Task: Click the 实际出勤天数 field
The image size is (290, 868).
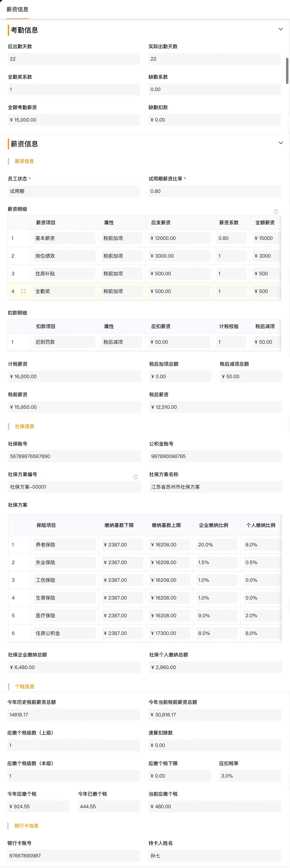Action: click(x=215, y=59)
